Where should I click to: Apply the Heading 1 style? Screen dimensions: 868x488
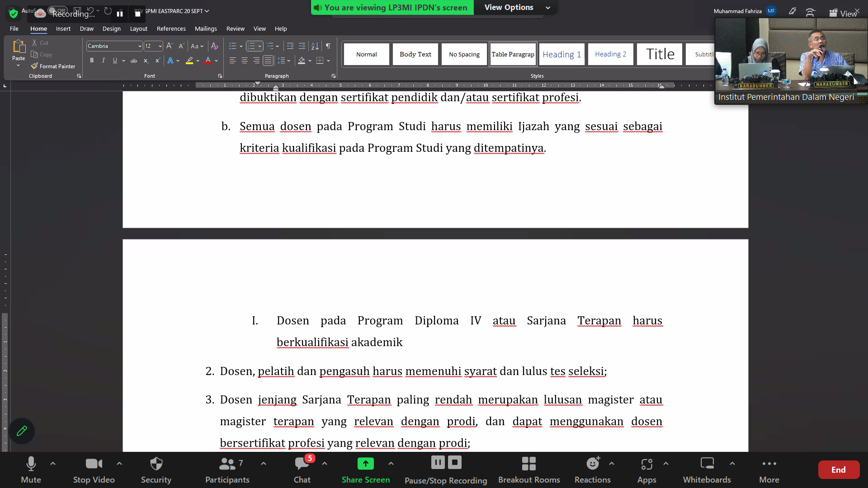(x=562, y=54)
